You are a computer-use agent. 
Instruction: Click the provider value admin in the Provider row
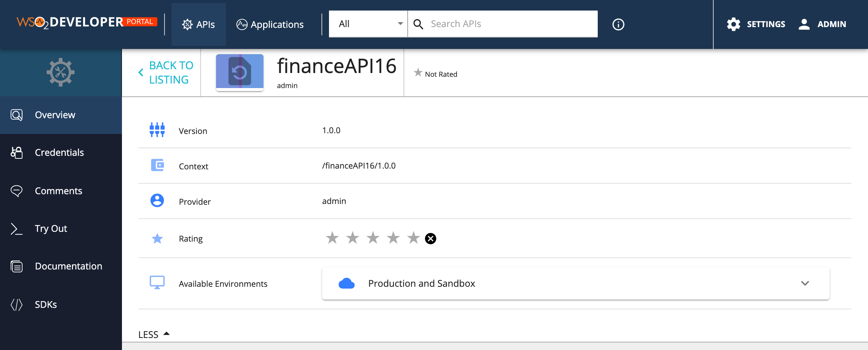334,201
